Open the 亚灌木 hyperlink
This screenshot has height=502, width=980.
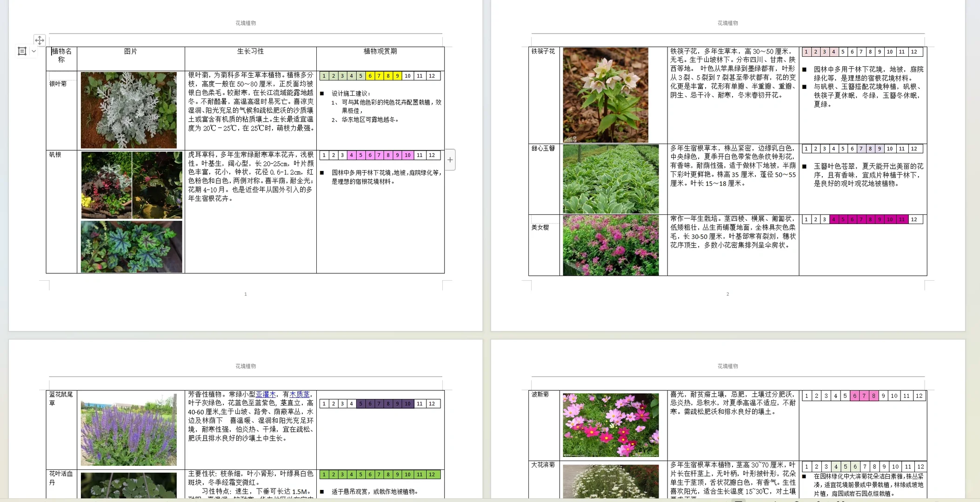266,394
